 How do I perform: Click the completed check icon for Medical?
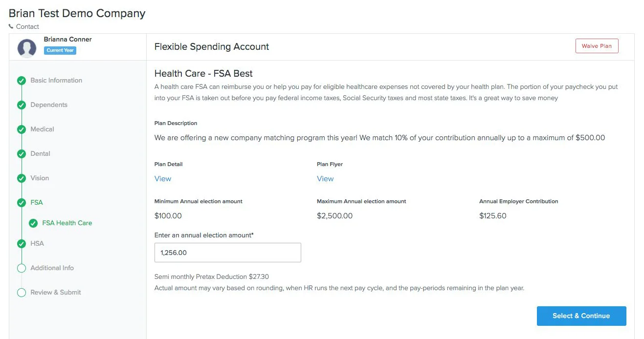(22, 129)
